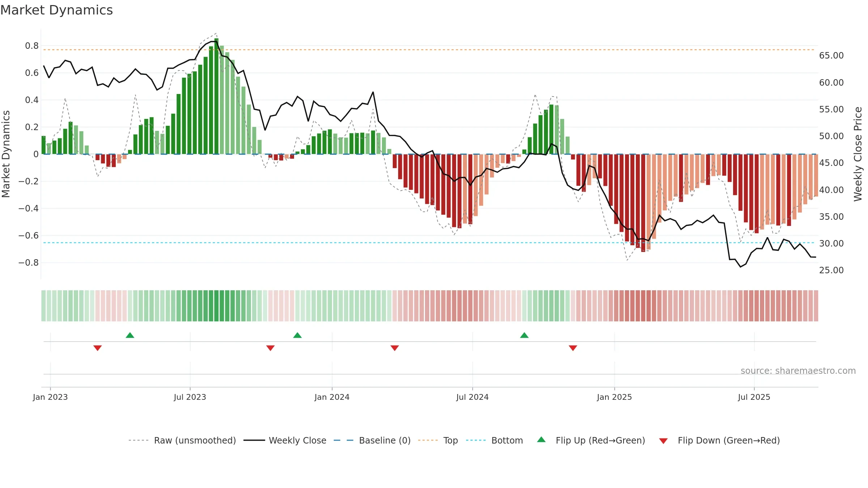The height and width of the screenshot is (488, 868).
Task: Select the red flip-down marker in autumn 2023
Action: (271, 348)
